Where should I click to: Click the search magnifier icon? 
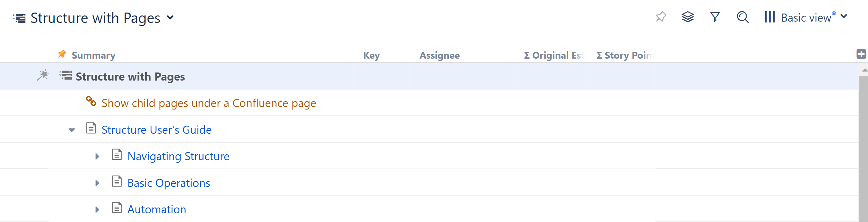pos(742,17)
